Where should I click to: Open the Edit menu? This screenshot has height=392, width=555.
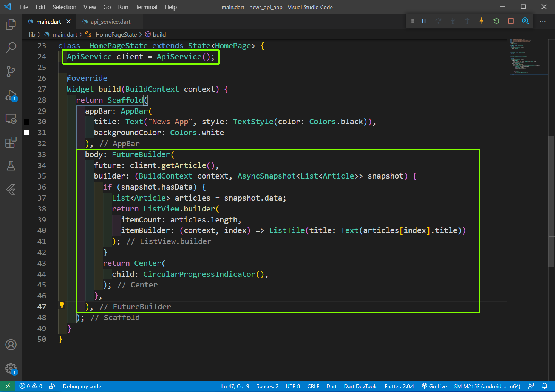(40, 7)
